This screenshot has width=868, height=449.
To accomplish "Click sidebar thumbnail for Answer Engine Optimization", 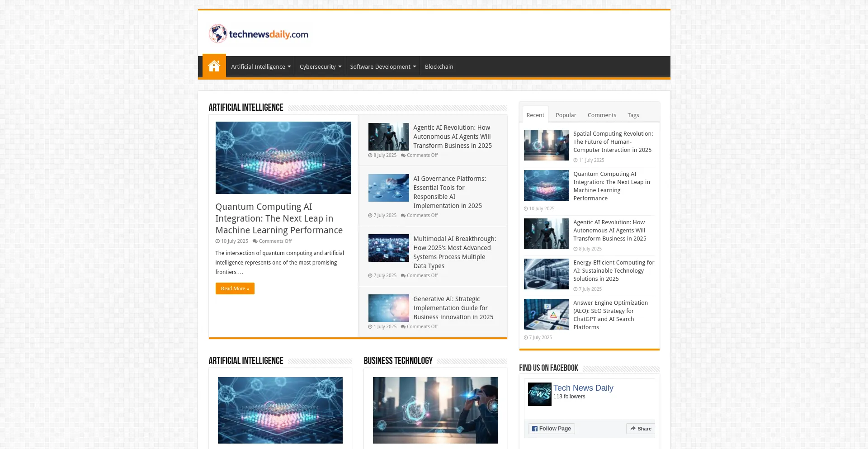I will (x=547, y=314).
